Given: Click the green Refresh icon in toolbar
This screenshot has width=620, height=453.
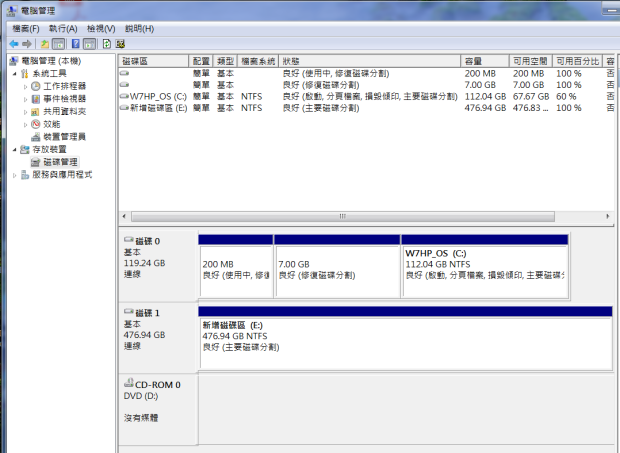Looking at the screenshot, I should pos(107,44).
